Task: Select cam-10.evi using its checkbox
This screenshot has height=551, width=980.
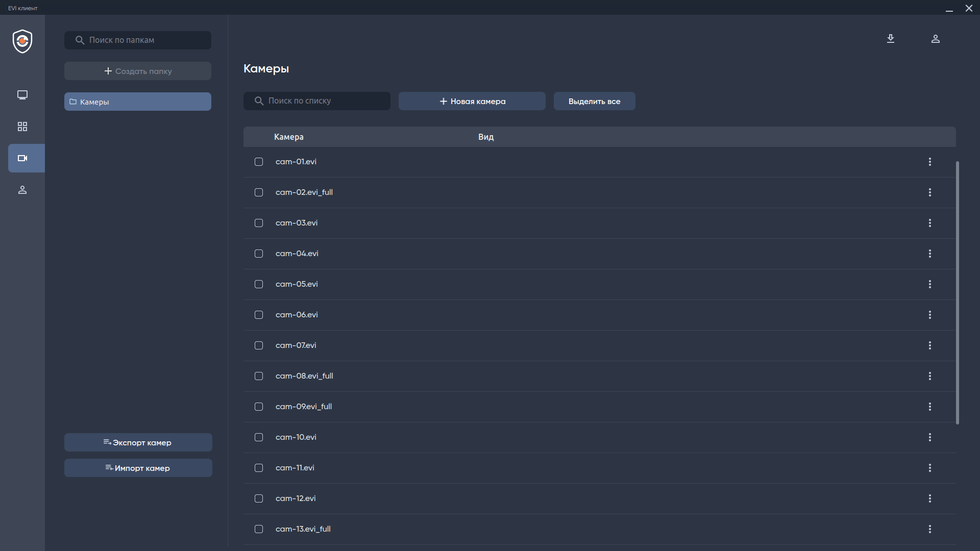Action: 259,437
